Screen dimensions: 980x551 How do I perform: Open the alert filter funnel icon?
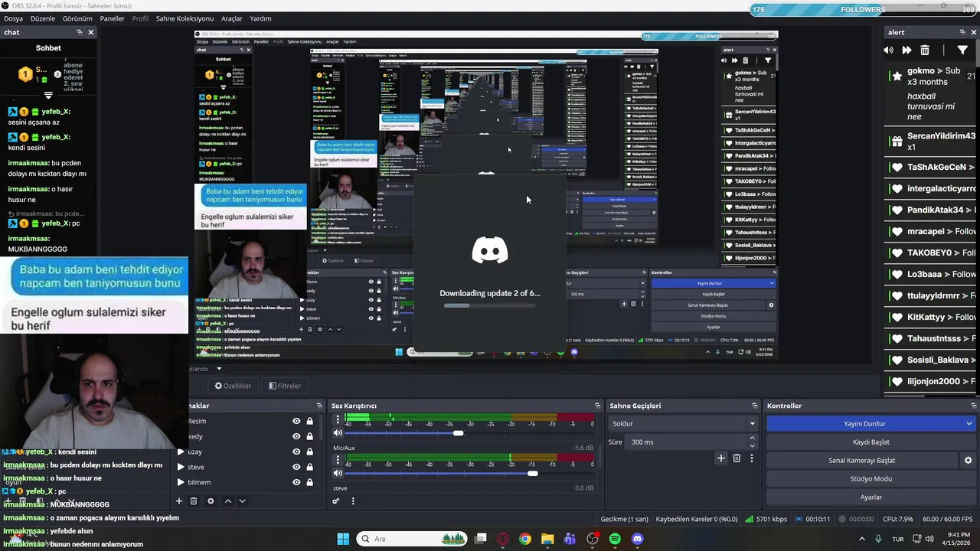click(x=962, y=50)
